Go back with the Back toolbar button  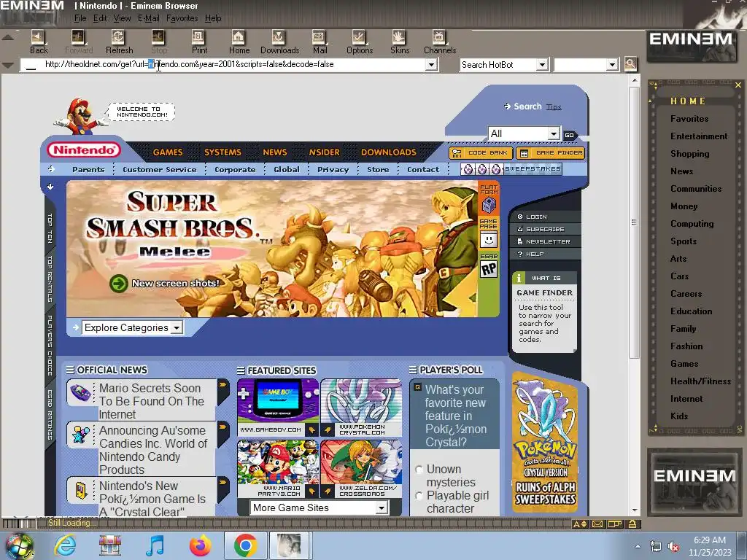[x=38, y=42]
